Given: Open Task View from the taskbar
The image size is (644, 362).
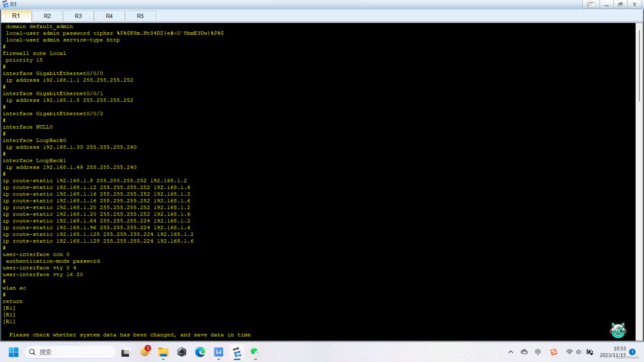Looking at the screenshot, I should coord(125,352).
